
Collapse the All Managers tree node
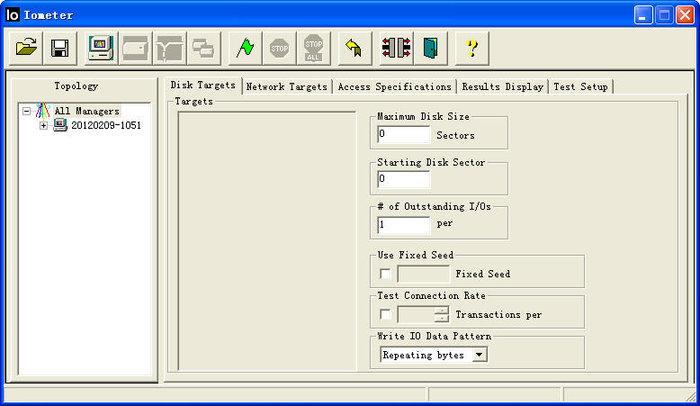point(27,110)
